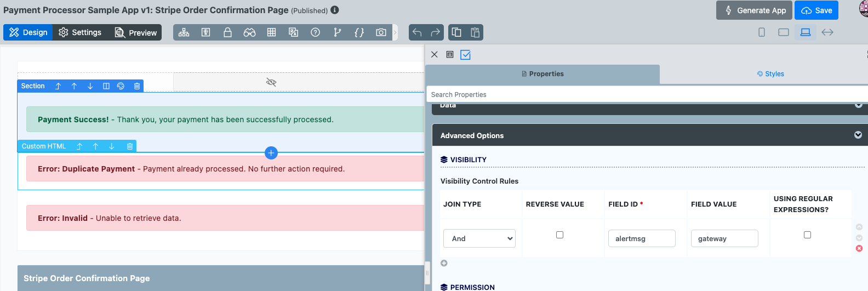Image resolution: width=868 pixels, height=291 pixels.
Task: Click the Generate App button
Action: click(x=754, y=10)
